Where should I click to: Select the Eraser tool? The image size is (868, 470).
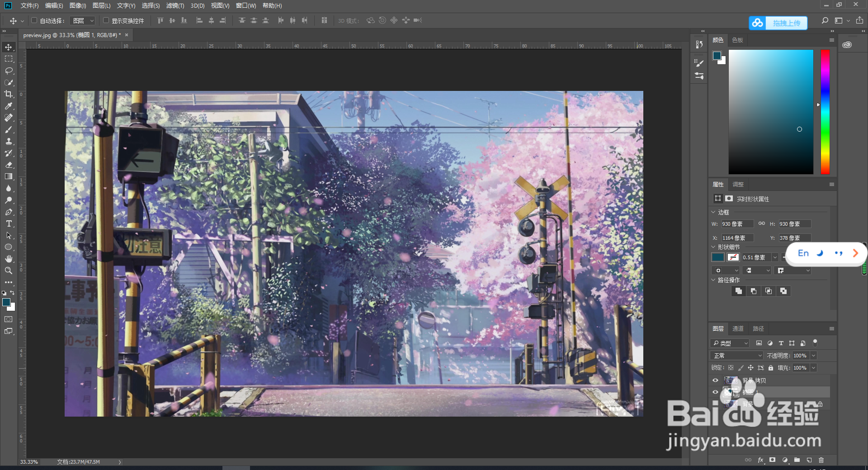click(x=9, y=165)
